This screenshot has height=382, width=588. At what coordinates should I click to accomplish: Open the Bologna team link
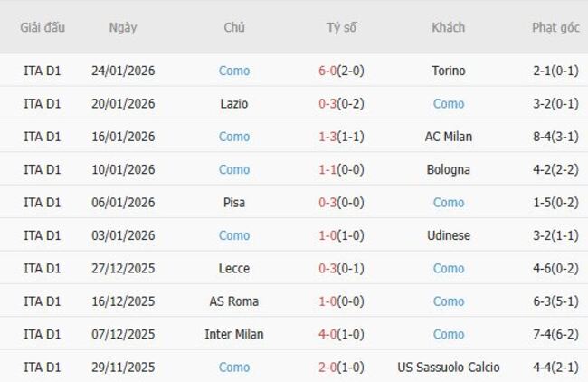pos(448,169)
